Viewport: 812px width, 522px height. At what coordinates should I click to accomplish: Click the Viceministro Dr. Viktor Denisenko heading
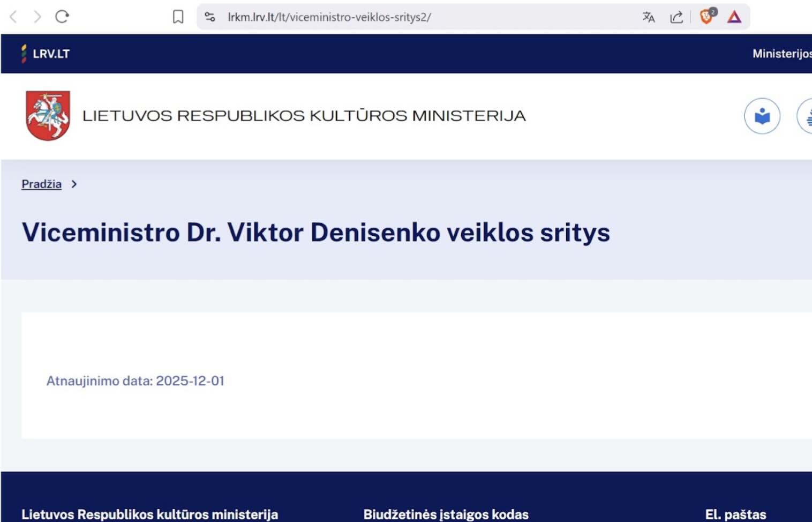[315, 233]
